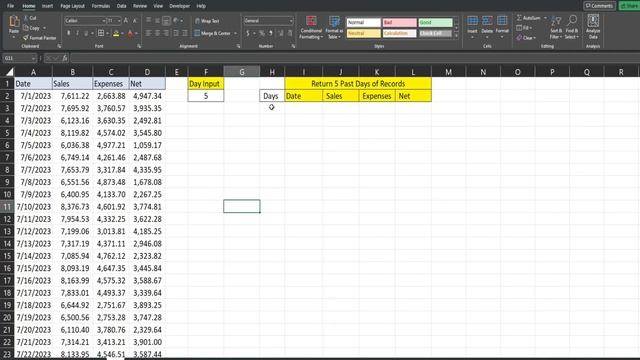Apply the Normal cell style
This screenshot has width=640, height=360.
click(363, 22)
